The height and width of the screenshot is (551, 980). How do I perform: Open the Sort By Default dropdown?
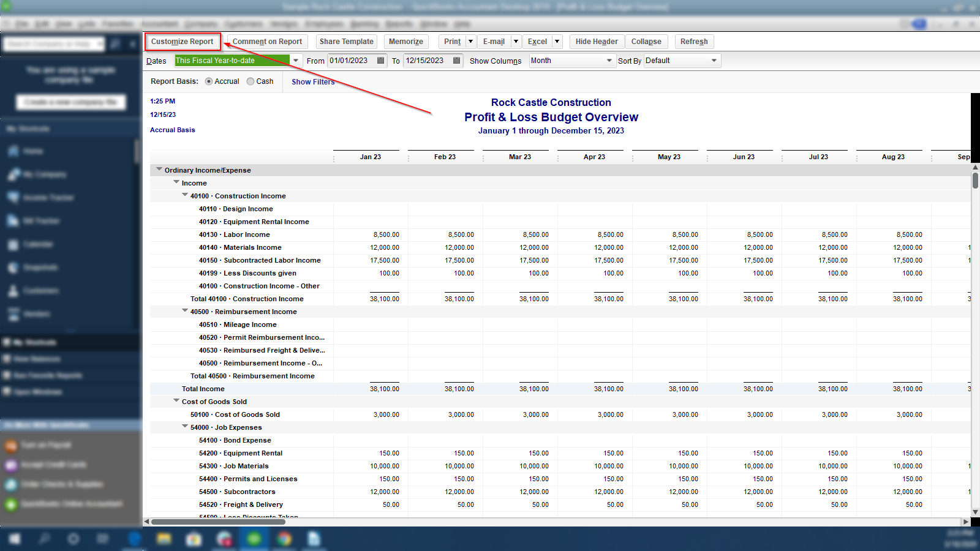pyautogui.click(x=714, y=61)
